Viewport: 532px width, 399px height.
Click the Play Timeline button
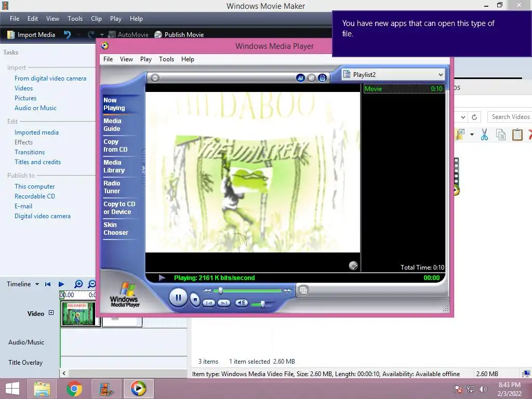(x=61, y=284)
